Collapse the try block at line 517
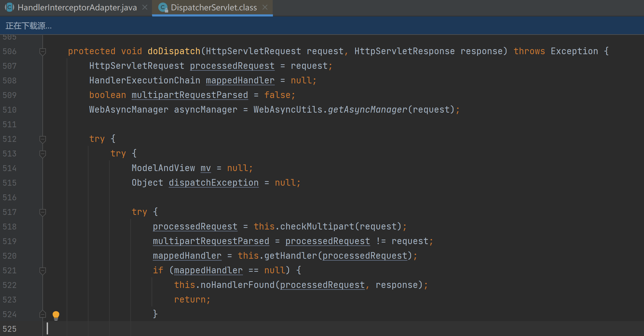 coord(42,212)
